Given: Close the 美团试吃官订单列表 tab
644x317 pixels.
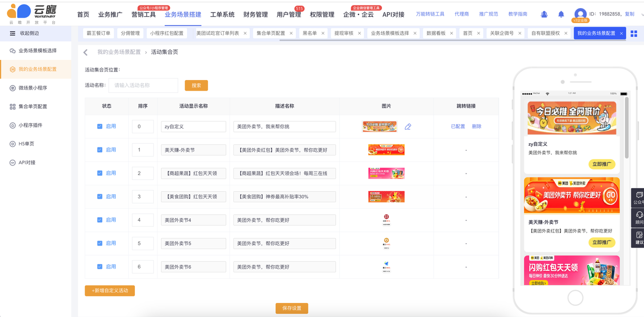Looking at the screenshot, I should click(245, 33).
